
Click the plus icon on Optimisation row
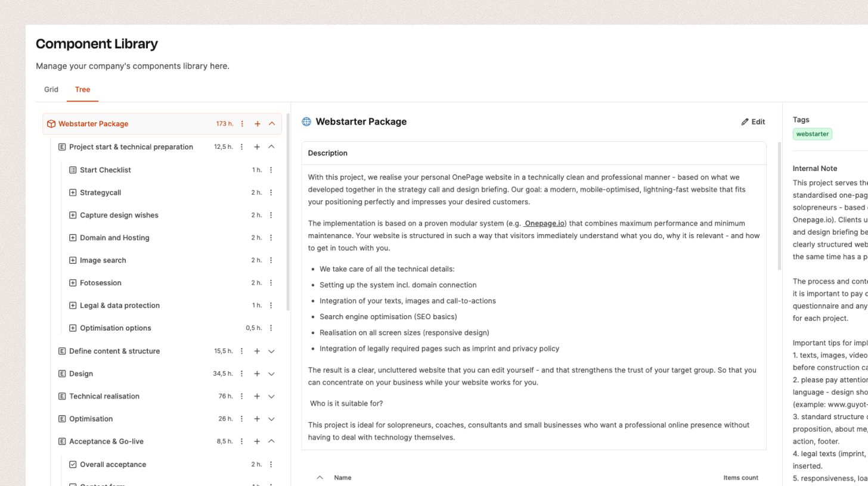pyautogui.click(x=257, y=419)
